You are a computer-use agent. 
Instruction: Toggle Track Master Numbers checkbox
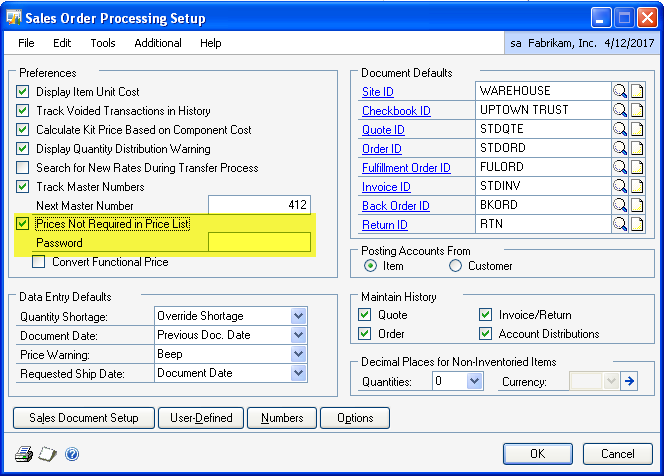(x=22, y=187)
